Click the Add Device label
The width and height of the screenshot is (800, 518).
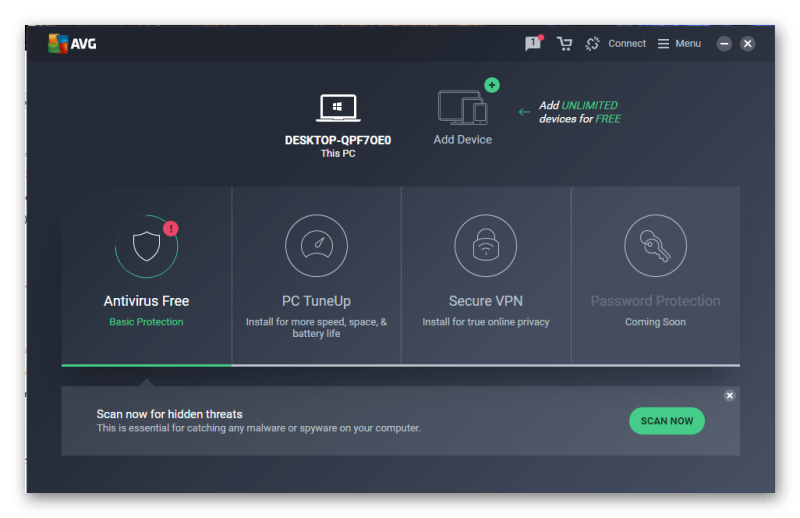pyautogui.click(x=463, y=140)
